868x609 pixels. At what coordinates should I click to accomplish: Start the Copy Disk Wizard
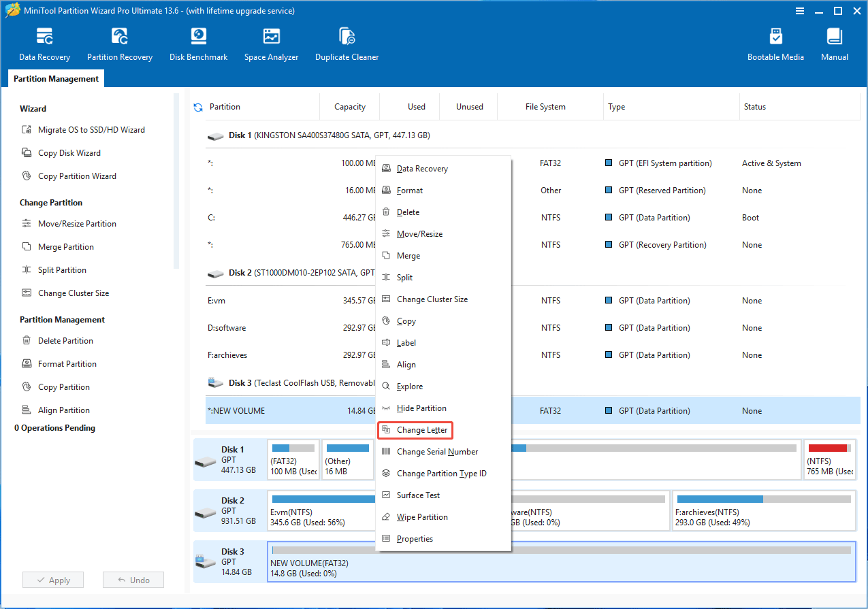[x=61, y=153]
